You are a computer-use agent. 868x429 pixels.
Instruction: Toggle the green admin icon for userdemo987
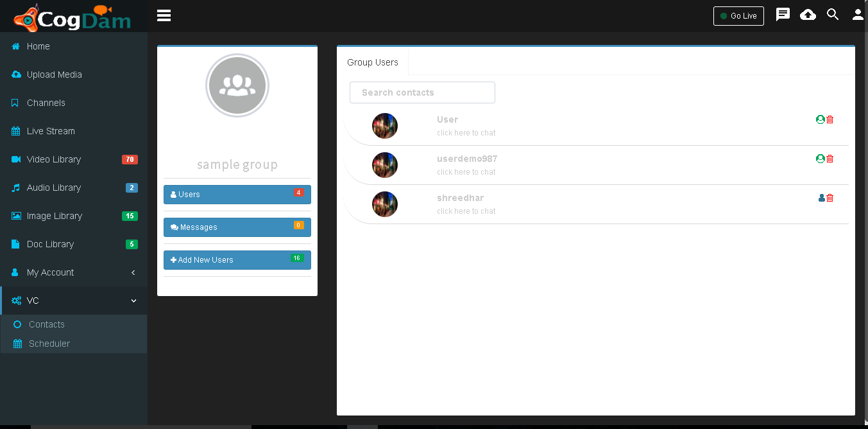pyautogui.click(x=820, y=159)
